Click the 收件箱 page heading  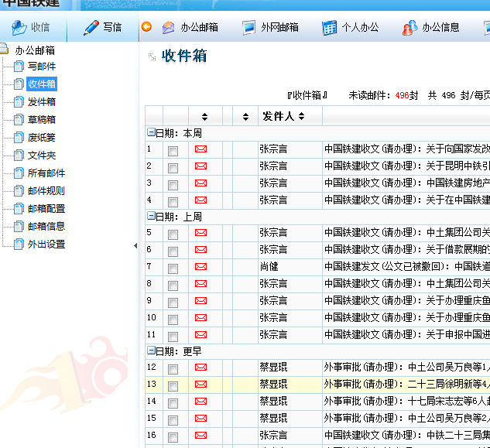[184, 56]
